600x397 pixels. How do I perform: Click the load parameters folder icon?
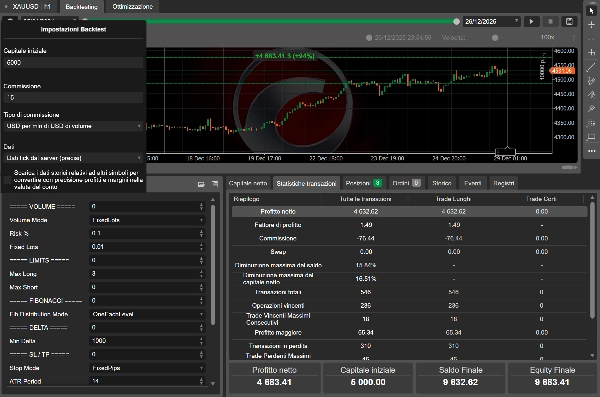point(201,184)
